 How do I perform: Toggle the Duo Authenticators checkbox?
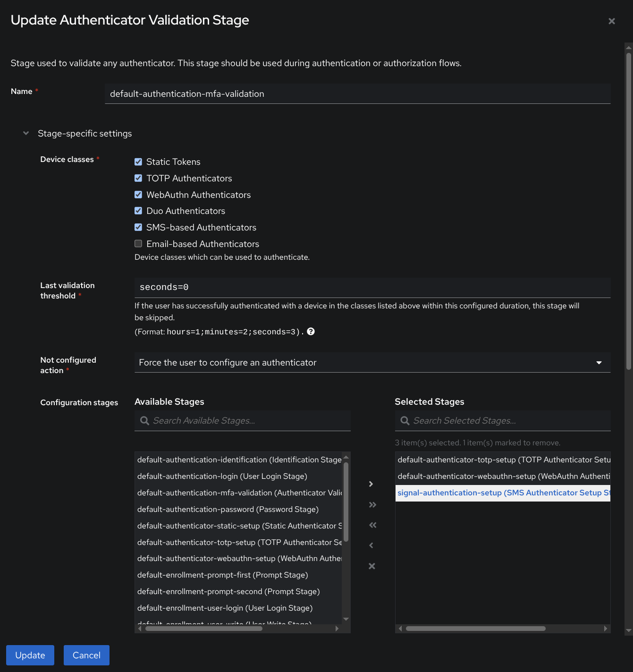coord(138,211)
